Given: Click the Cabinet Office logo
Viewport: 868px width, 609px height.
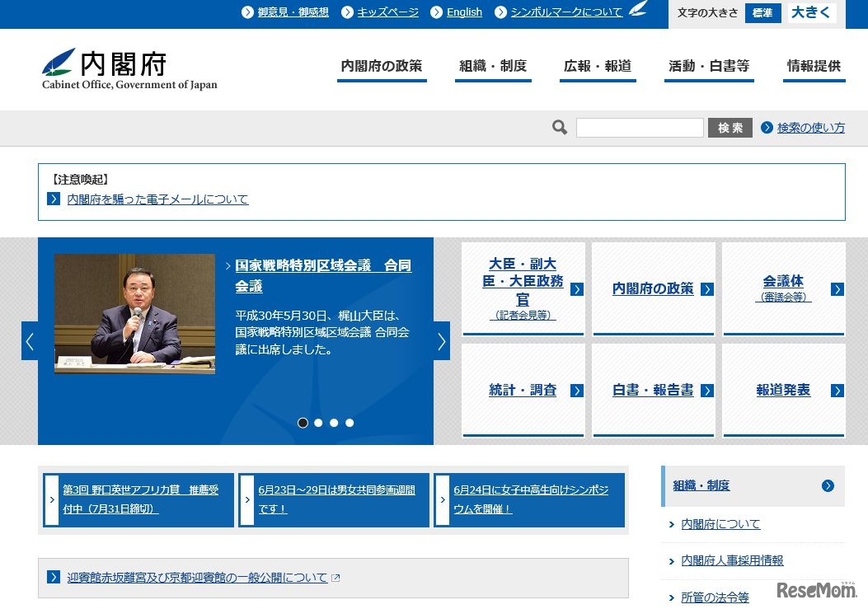Looking at the screenshot, I should pyautogui.click(x=128, y=69).
